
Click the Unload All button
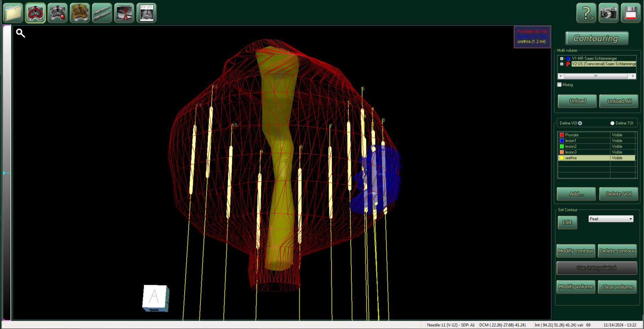[x=619, y=101]
